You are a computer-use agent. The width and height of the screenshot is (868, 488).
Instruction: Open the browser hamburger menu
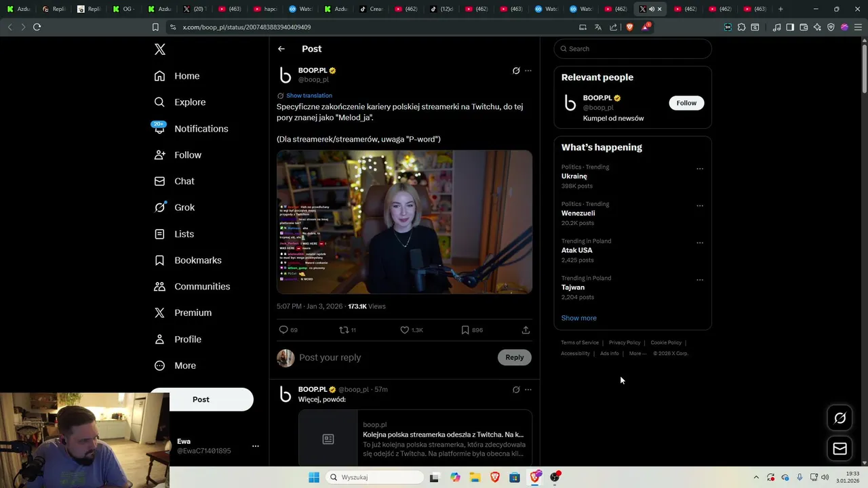point(857,27)
